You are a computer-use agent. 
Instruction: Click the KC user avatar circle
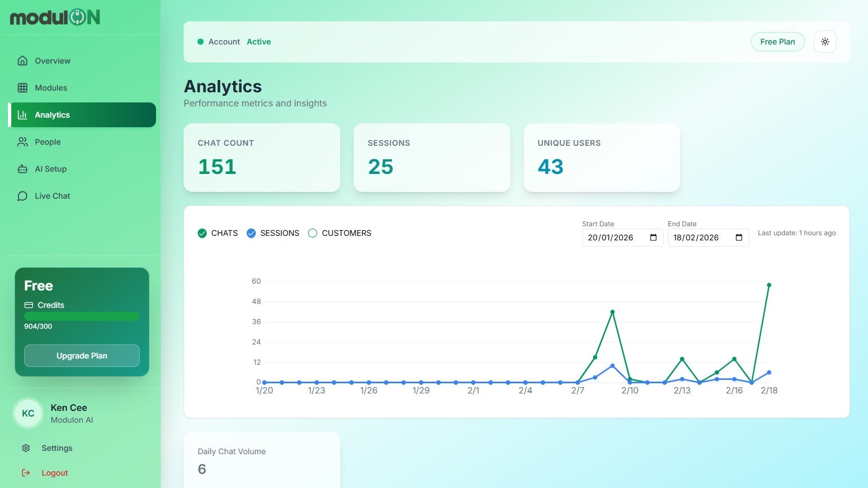[28, 413]
